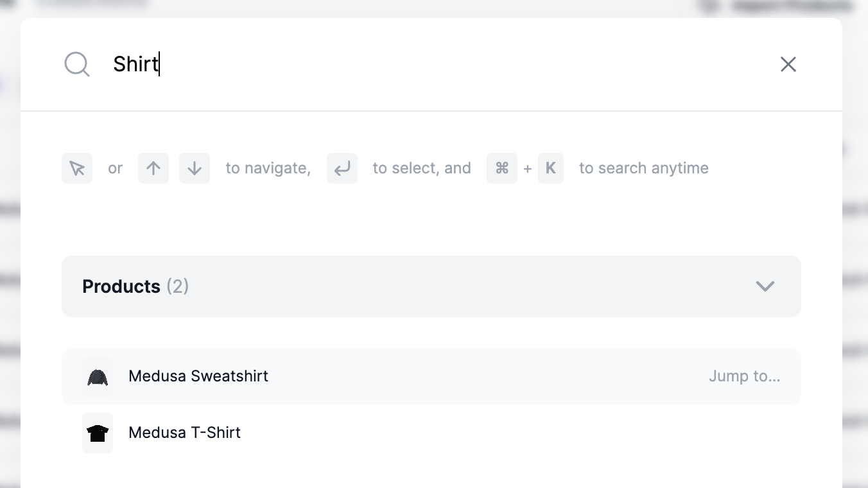Image resolution: width=868 pixels, height=488 pixels.
Task: Open the Medusa T-Shirt product page
Action: coord(184,433)
